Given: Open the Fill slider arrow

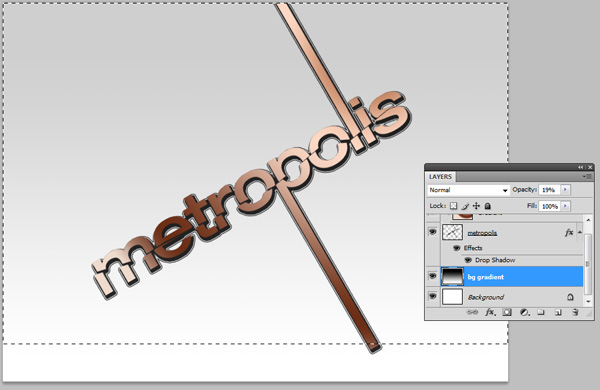Looking at the screenshot, I should (x=566, y=206).
